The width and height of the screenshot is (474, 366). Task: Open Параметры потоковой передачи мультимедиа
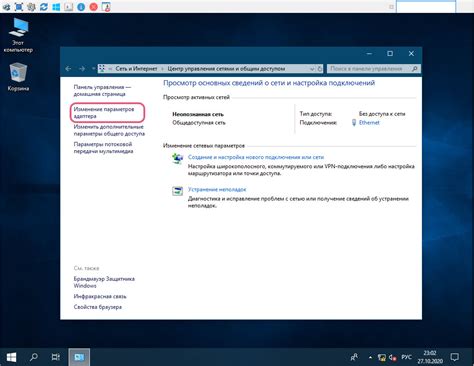(103, 148)
